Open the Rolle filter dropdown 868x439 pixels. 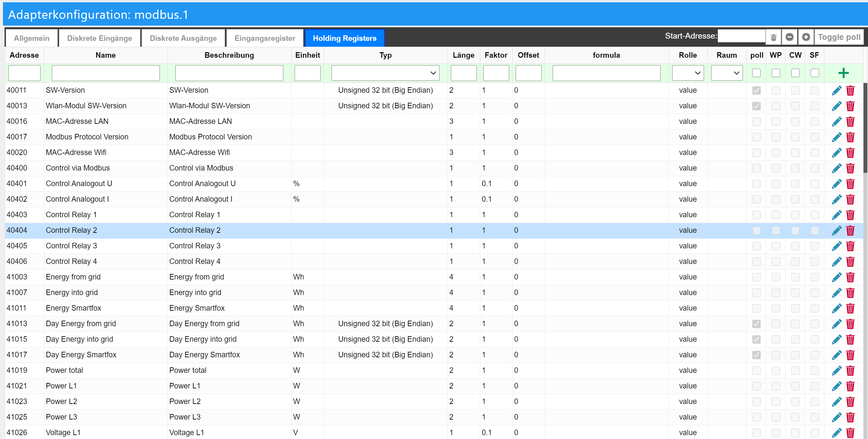click(x=688, y=73)
